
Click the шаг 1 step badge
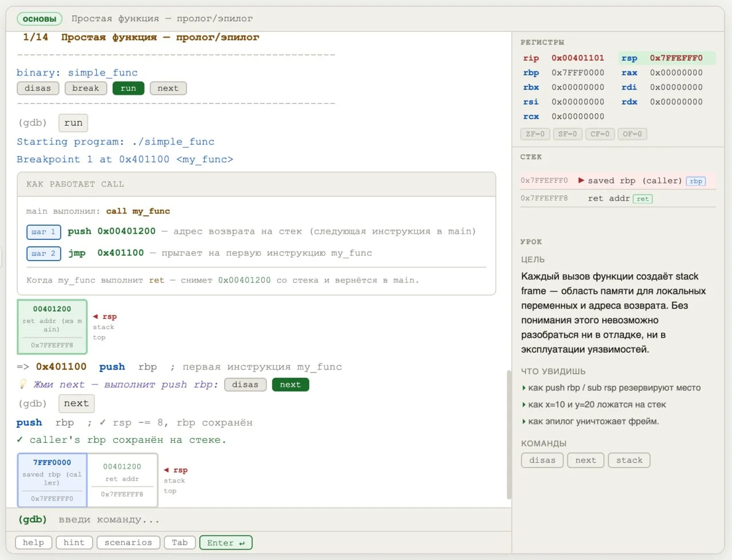tap(43, 232)
